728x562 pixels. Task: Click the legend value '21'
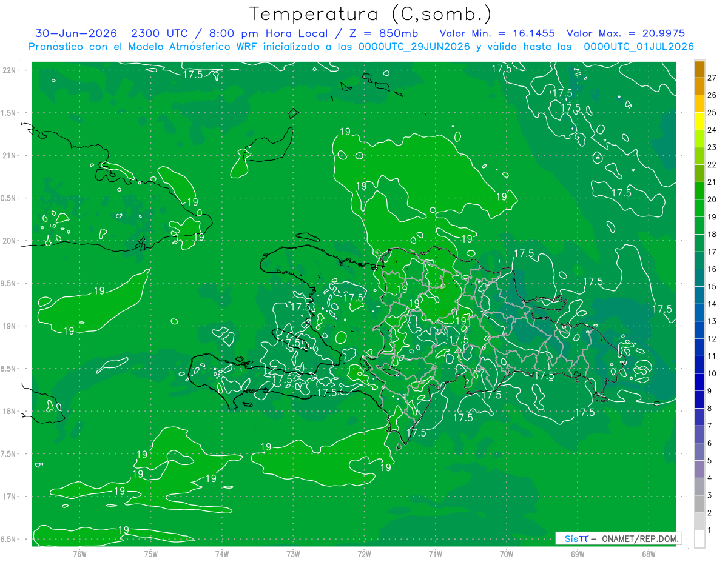(712, 181)
